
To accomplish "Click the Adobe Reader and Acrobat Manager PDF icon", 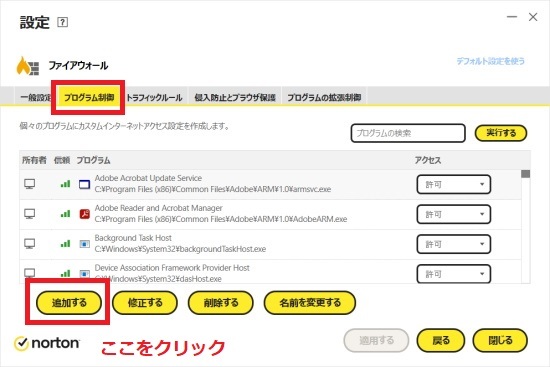I will pos(85,214).
